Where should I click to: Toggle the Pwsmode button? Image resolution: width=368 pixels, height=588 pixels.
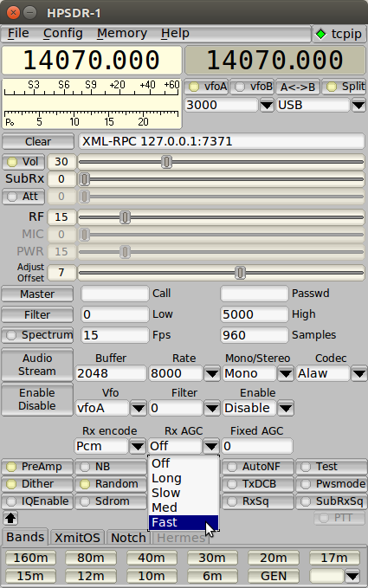332,484
